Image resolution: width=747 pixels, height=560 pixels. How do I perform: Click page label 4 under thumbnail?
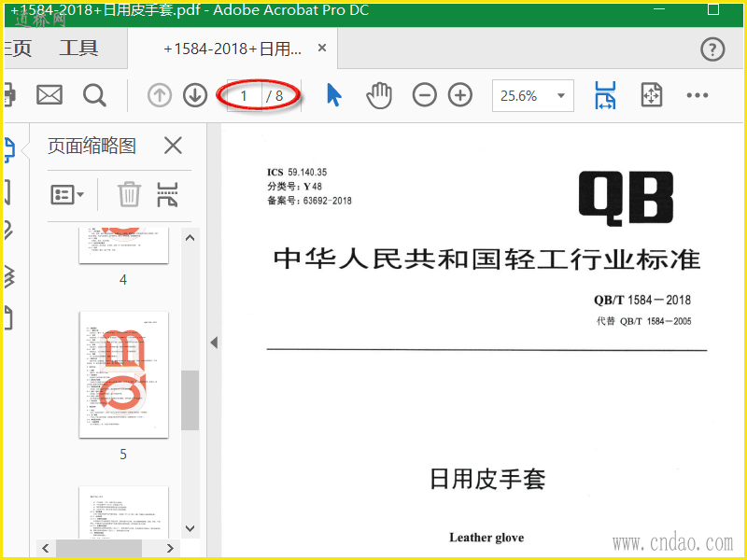(123, 279)
